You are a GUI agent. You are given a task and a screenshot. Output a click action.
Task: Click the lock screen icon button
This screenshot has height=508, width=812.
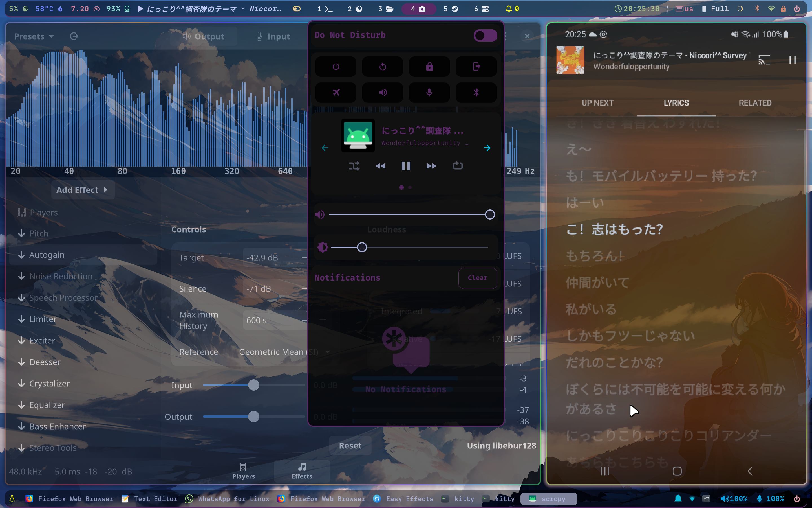429,67
